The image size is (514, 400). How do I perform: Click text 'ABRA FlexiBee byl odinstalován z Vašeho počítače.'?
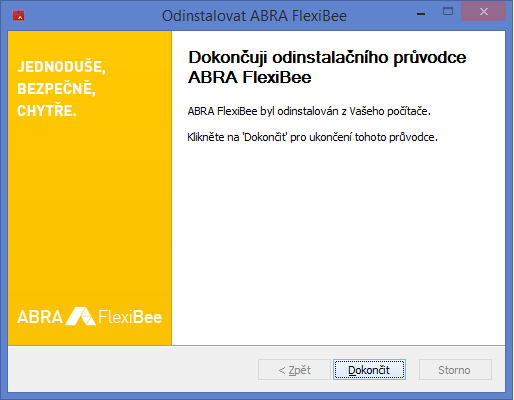point(309,111)
